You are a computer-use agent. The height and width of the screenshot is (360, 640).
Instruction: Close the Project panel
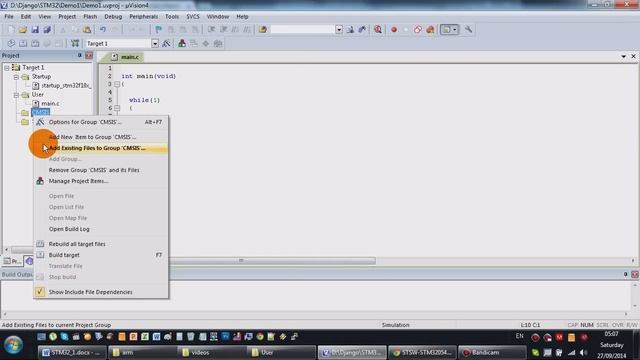(89, 56)
